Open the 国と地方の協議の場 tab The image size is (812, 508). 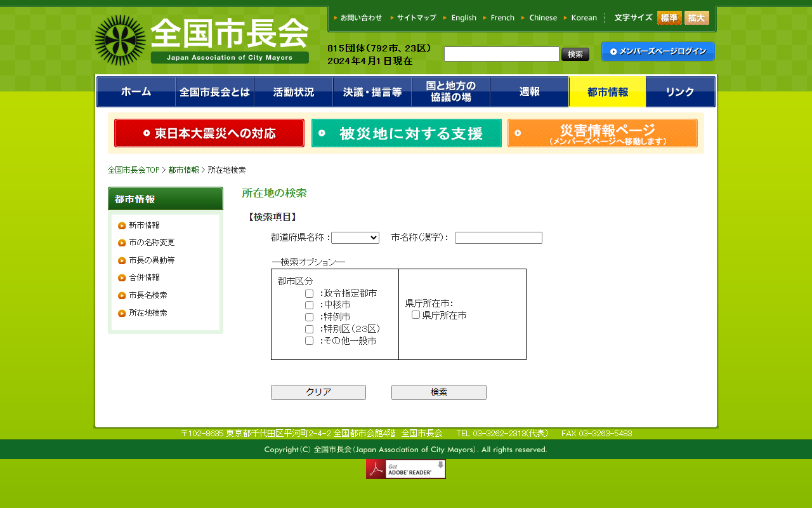tap(451, 92)
